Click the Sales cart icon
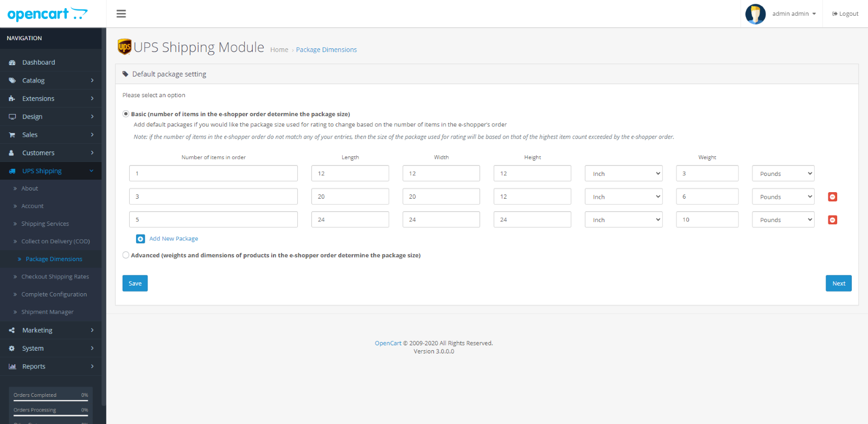Image resolution: width=868 pixels, height=424 pixels. pos(12,135)
